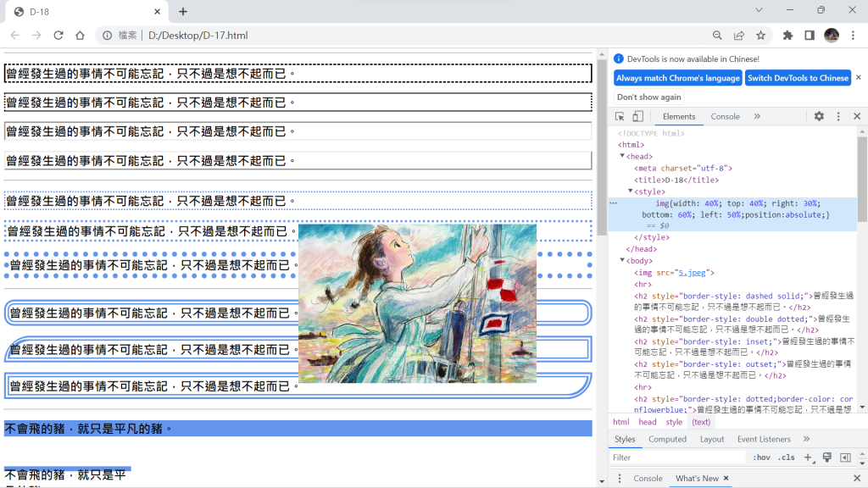This screenshot has height=488, width=868.
Task: Open the browser home page
Action: click(81, 36)
